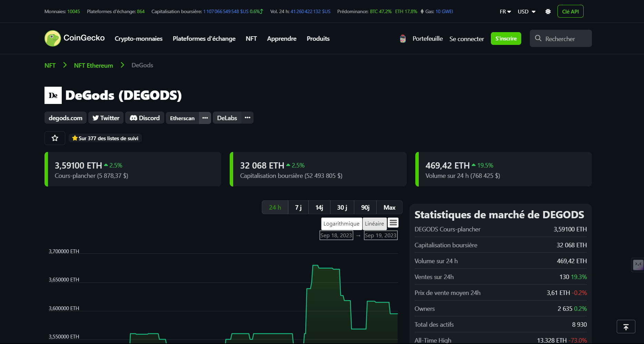Focus the Rechercher search field
Image resolution: width=644 pixels, height=344 pixels.
tap(561, 38)
